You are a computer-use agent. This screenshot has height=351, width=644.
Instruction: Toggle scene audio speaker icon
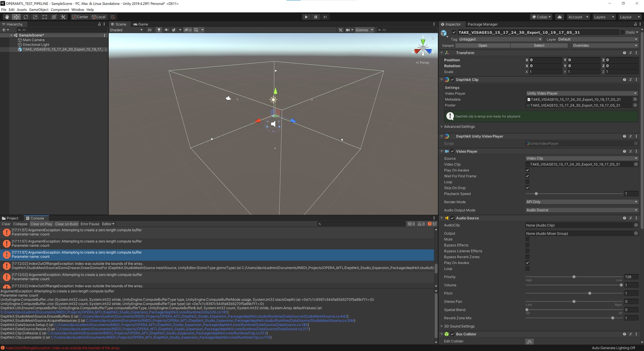[166, 30]
